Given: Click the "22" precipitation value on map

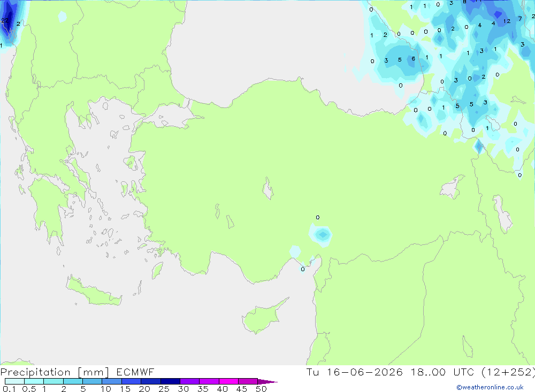Looking at the screenshot, I should 5,20.
